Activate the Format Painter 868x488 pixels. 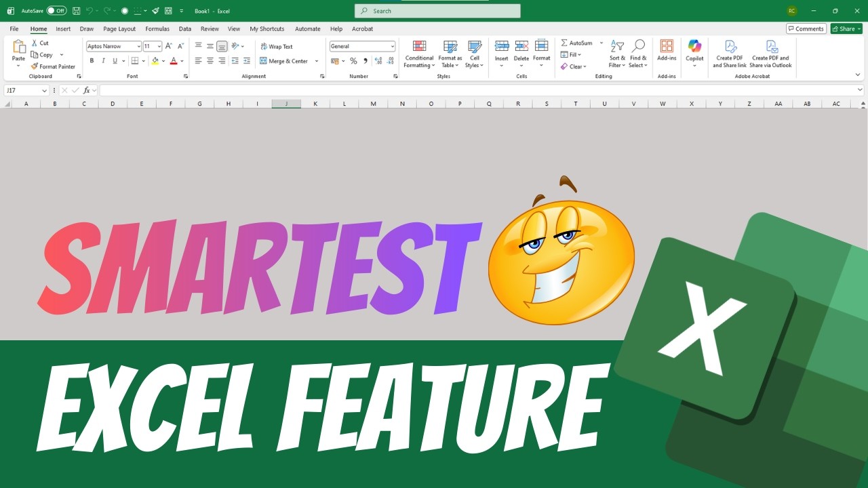[53, 66]
